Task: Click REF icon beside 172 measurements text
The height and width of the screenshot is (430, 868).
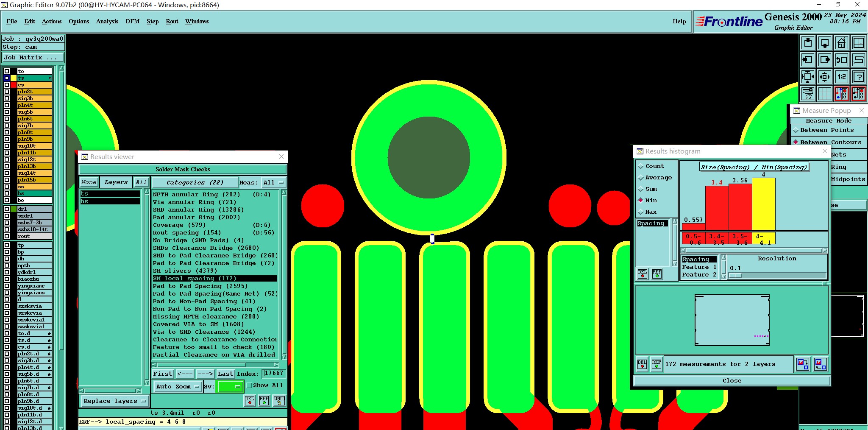Action: (x=657, y=364)
